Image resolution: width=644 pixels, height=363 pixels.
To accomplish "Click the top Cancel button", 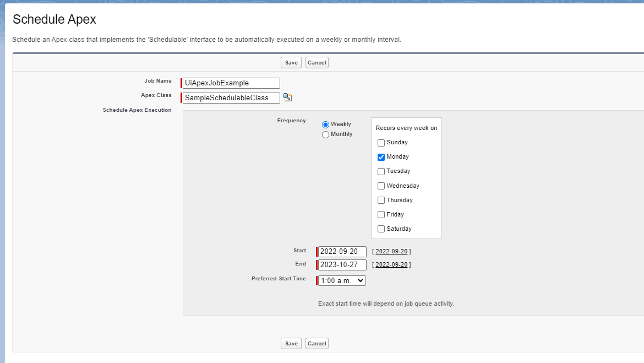I will [x=316, y=62].
